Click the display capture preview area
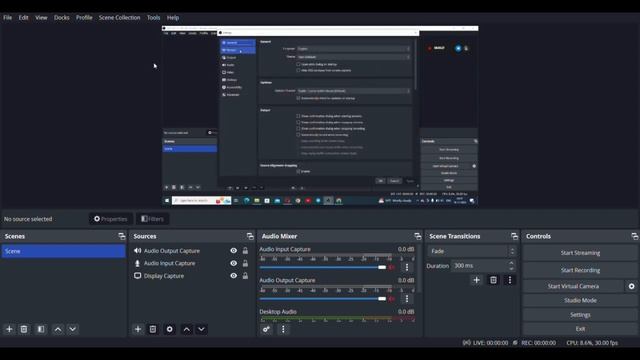This screenshot has width=640, height=360. coord(320,116)
